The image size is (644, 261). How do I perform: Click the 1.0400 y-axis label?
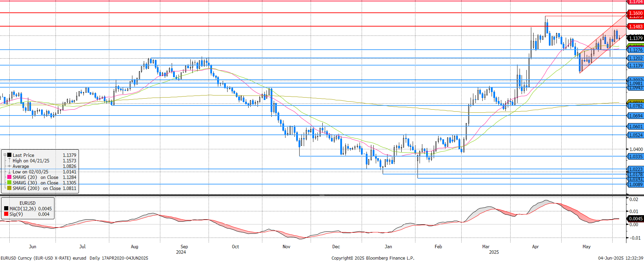pos(636,149)
